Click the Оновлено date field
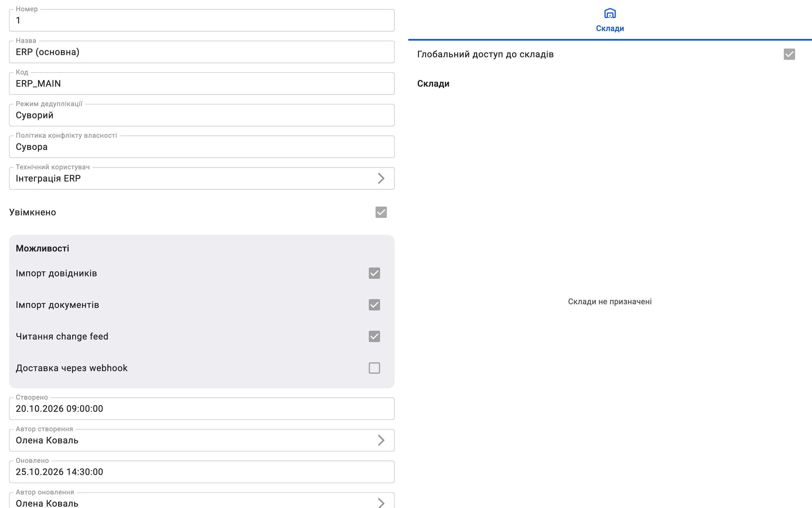Screen dimensions: 812x508 click(202, 472)
